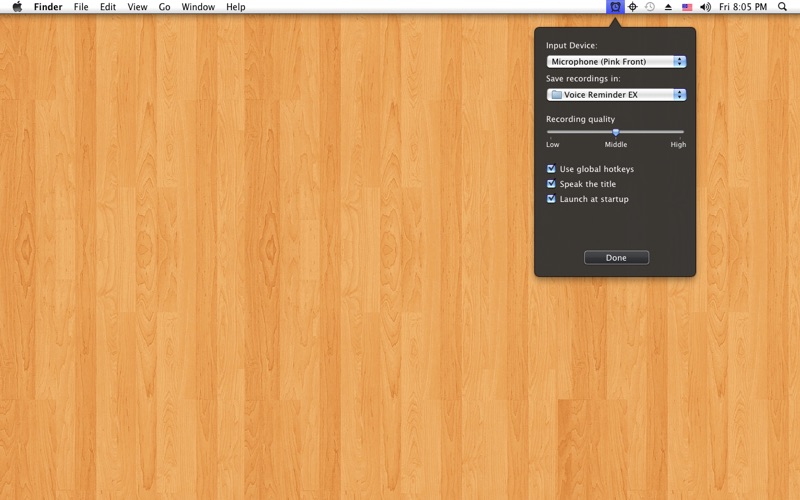The height and width of the screenshot is (500, 800).
Task: Open the View menu
Action: (x=137, y=7)
